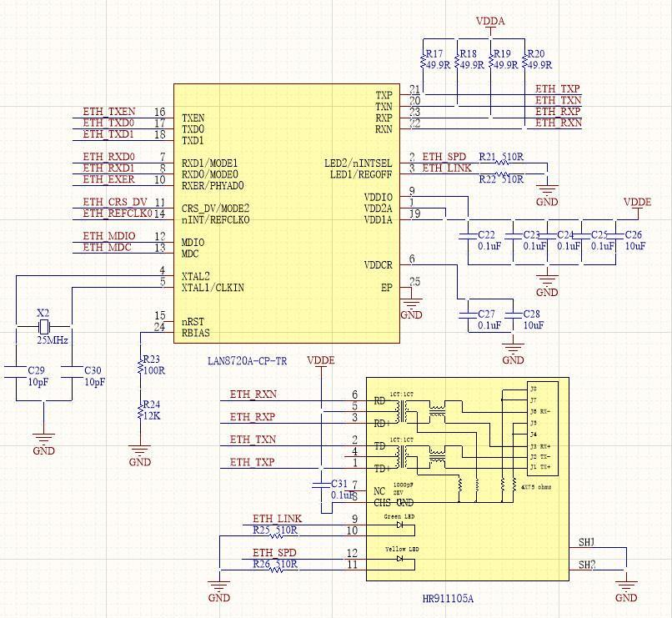Click ETH_RXN net label at LAN8720A pin 22

(559, 123)
